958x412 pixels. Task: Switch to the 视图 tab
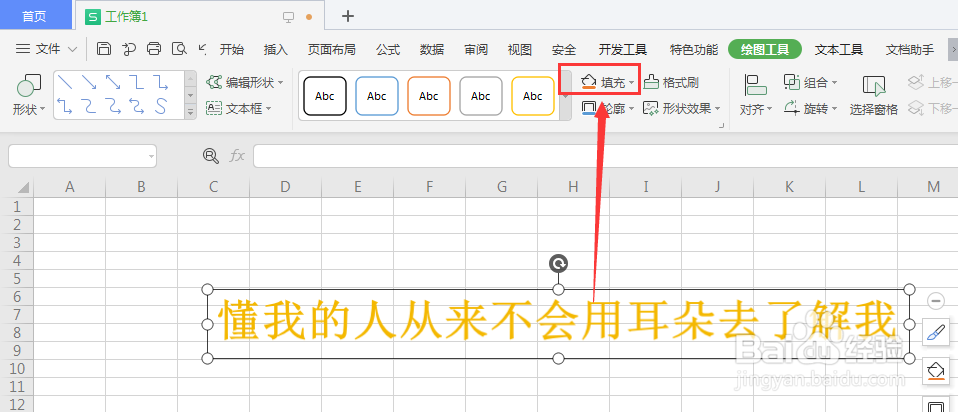click(x=520, y=50)
